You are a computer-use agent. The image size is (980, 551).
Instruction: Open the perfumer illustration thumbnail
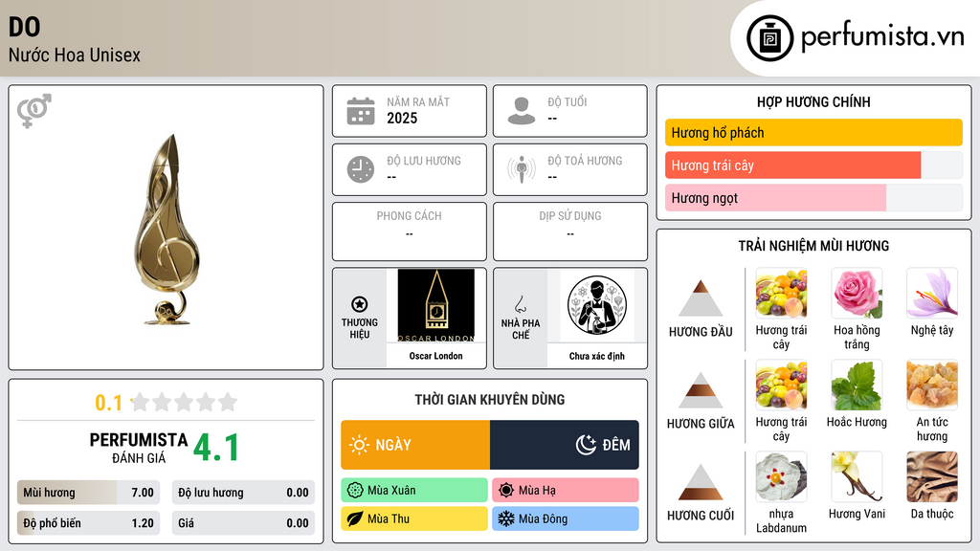tap(597, 305)
